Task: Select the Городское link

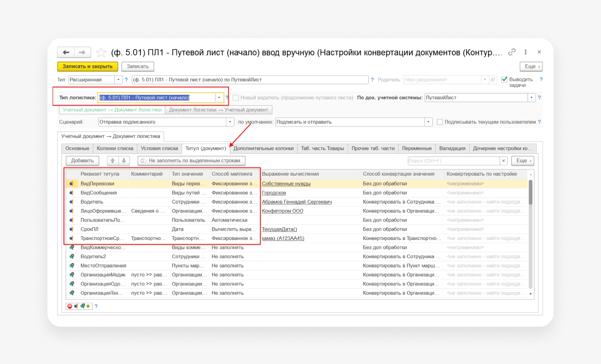Action: (x=274, y=193)
